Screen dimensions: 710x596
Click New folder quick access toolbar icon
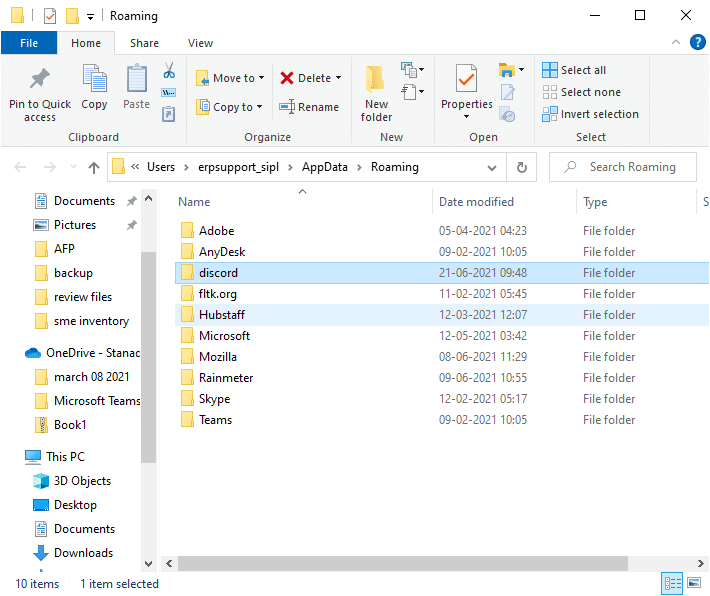tap(72, 16)
